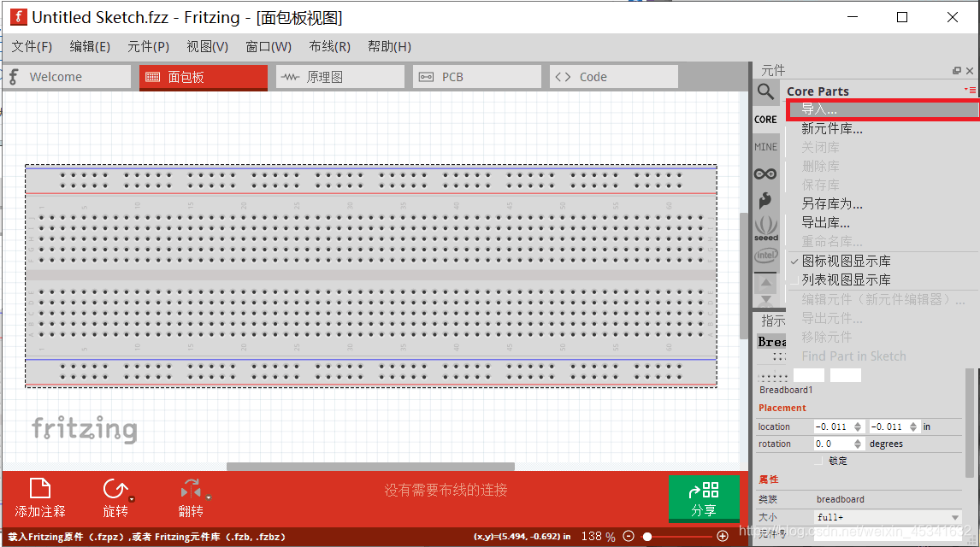Open the Intel parts library

tap(765, 256)
